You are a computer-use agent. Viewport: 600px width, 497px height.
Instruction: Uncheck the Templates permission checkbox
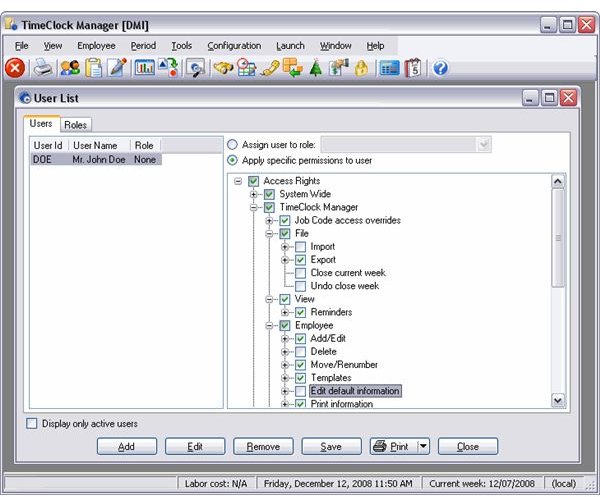pyautogui.click(x=300, y=378)
